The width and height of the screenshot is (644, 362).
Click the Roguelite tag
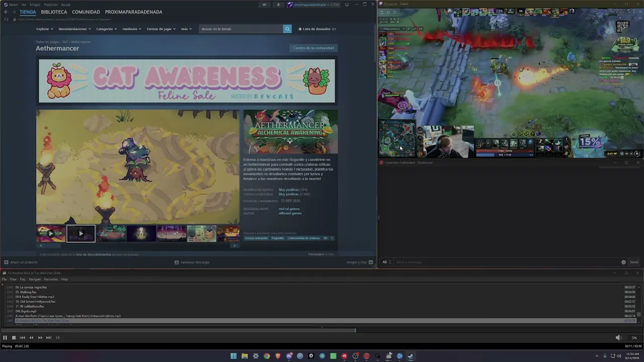pos(278,238)
